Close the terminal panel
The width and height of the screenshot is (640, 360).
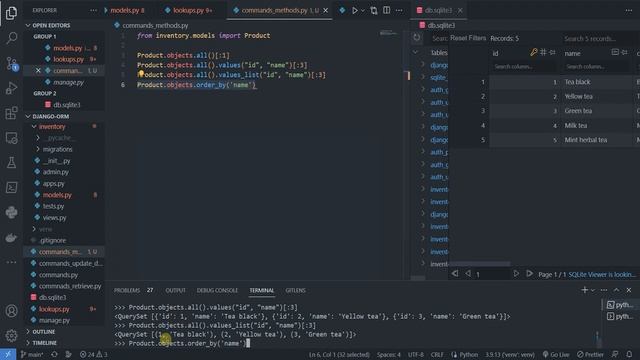pos(629,290)
